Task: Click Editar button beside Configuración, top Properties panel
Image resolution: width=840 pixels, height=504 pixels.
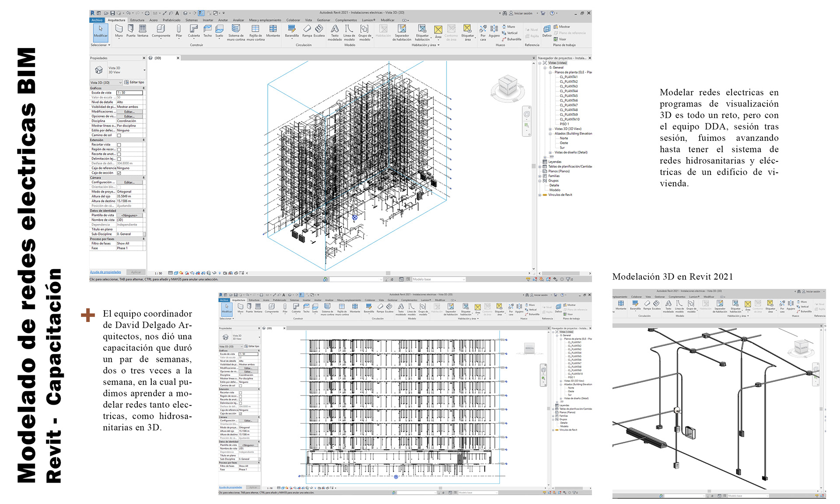Action: (129, 182)
